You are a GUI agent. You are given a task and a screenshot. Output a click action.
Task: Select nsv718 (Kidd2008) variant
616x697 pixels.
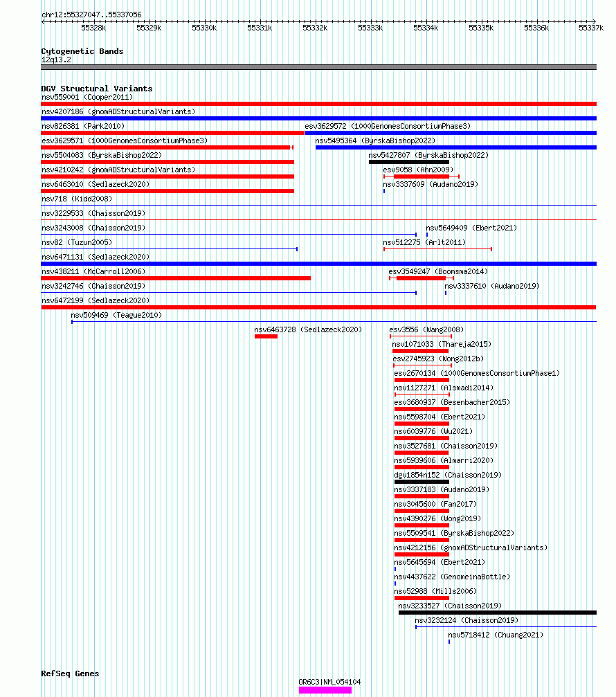click(x=77, y=199)
